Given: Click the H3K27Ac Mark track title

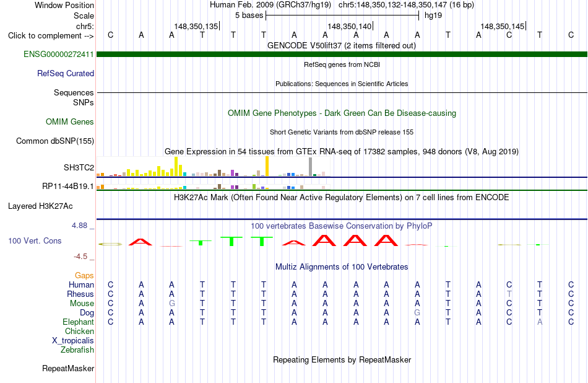Looking at the screenshot, I should pyautogui.click(x=342, y=198).
